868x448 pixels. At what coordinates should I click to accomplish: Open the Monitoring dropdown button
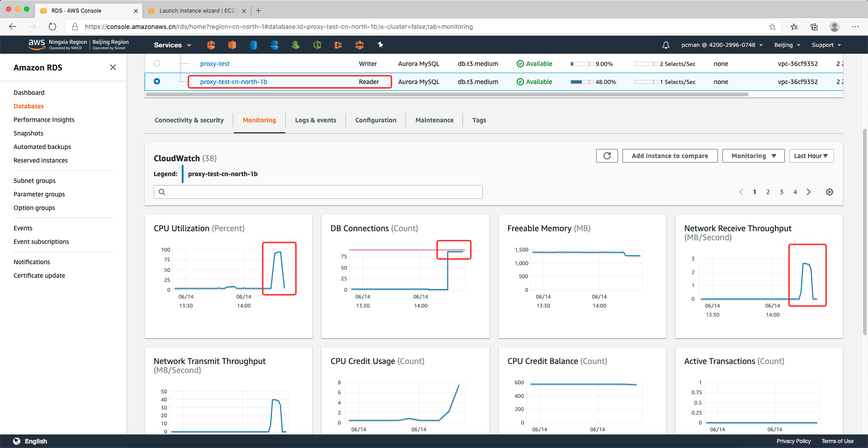pyautogui.click(x=753, y=156)
